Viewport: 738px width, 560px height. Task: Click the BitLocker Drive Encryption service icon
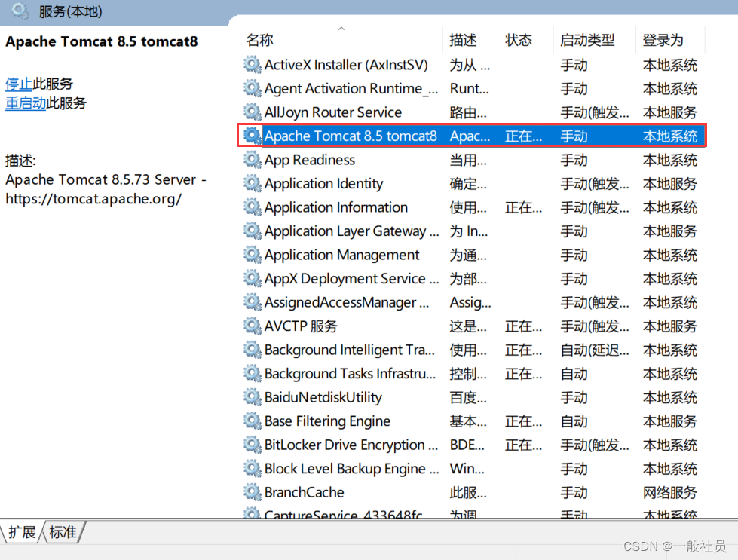tap(253, 445)
